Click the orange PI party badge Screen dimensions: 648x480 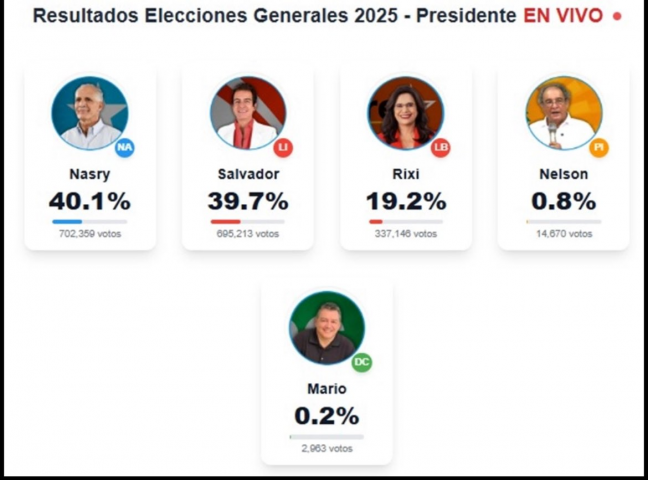click(x=599, y=148)
